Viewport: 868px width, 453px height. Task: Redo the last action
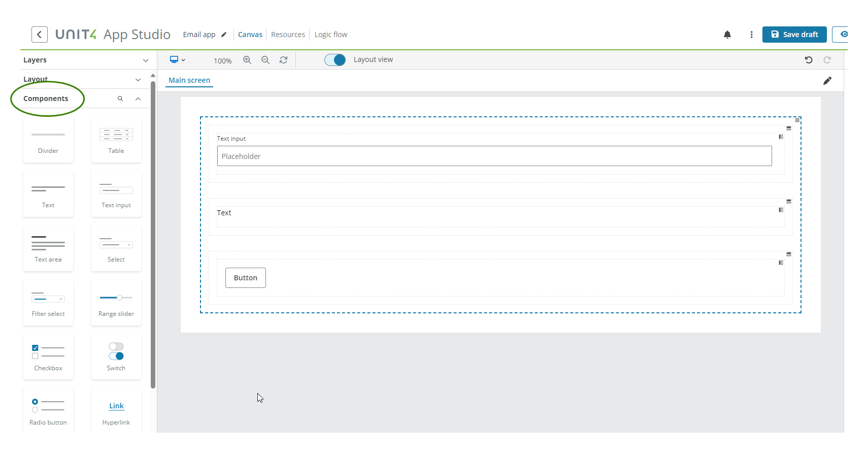click(827, 60)
